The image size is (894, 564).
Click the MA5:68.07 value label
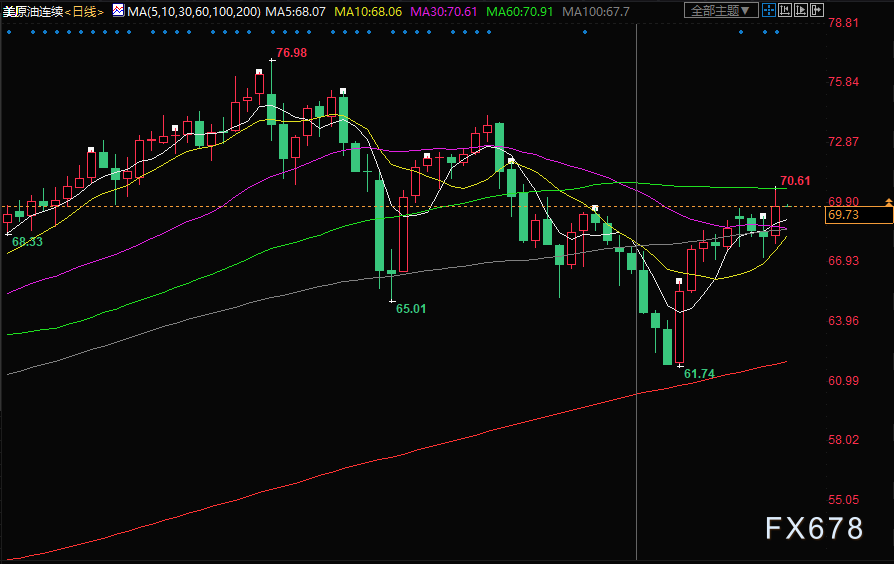click(295, 11)
